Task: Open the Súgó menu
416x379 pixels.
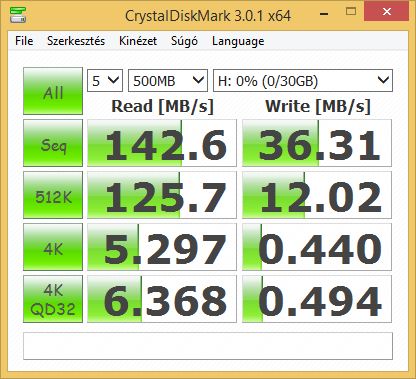Action: coord(184,41)
